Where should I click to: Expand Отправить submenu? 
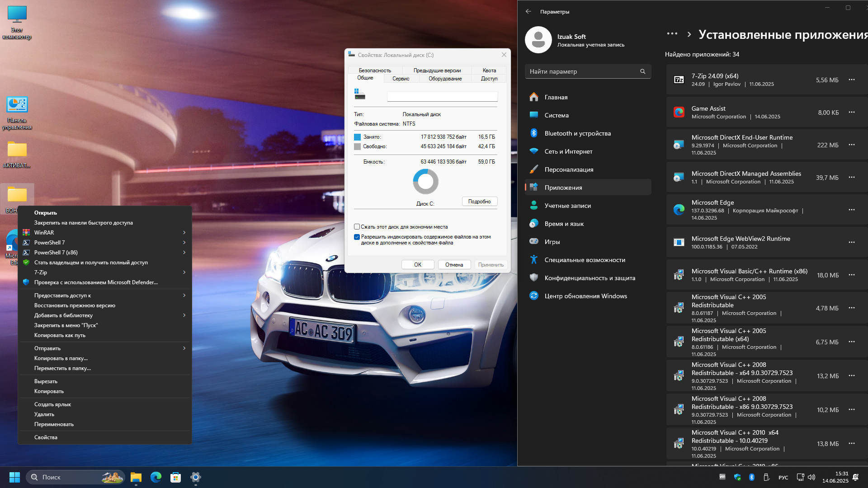[x=184, y=348]
